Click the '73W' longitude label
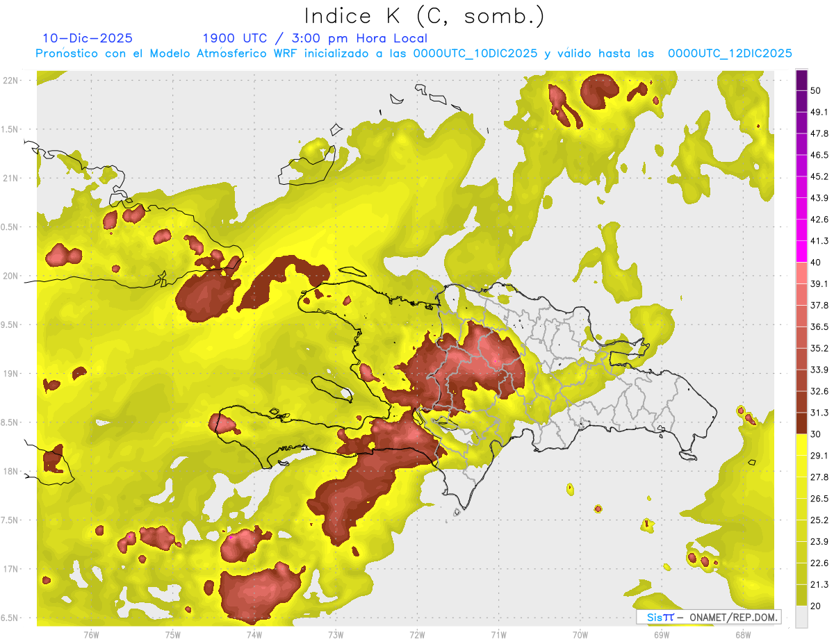The width and height of the screenshot is (834, 644). tap(336, 634)
